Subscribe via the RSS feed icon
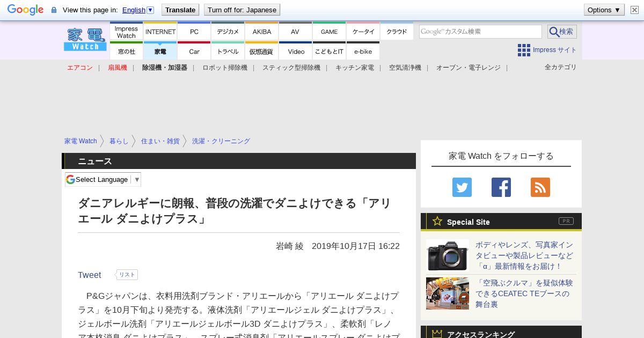 click(x=540, y=187)
